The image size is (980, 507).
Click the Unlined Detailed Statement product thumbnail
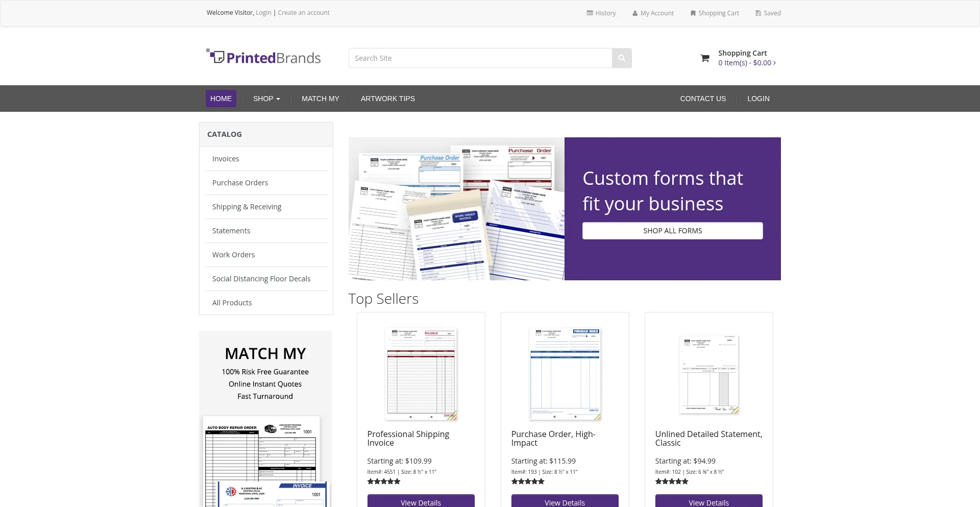[708, 374]
